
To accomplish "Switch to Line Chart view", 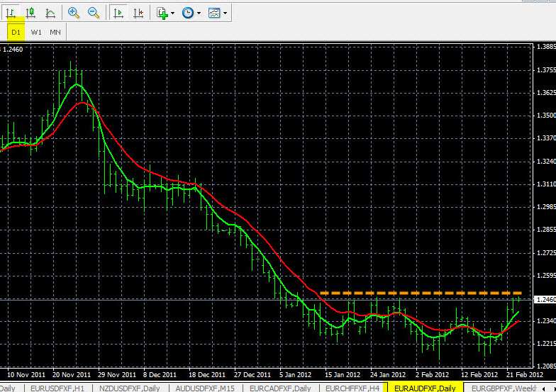I will (x=50, y=12).
